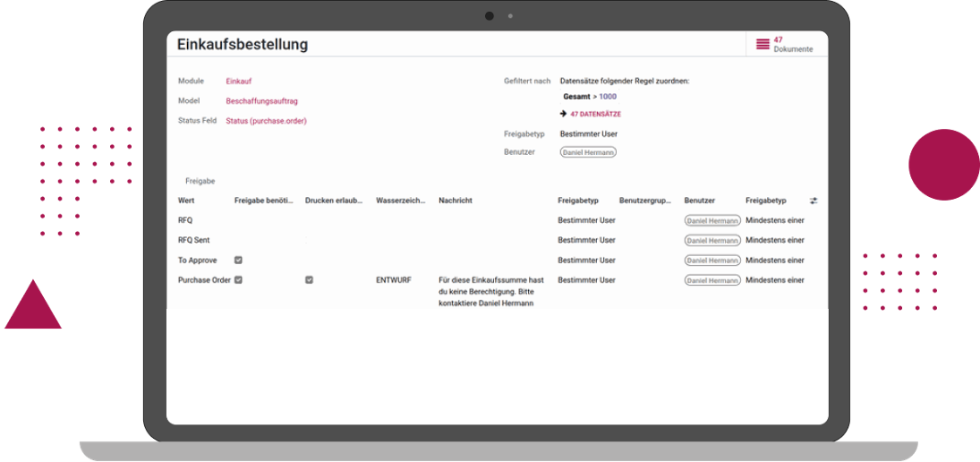Screen dimensions: 980x462
Task: Open the Einkauf module link
Action: click(238, 81)
